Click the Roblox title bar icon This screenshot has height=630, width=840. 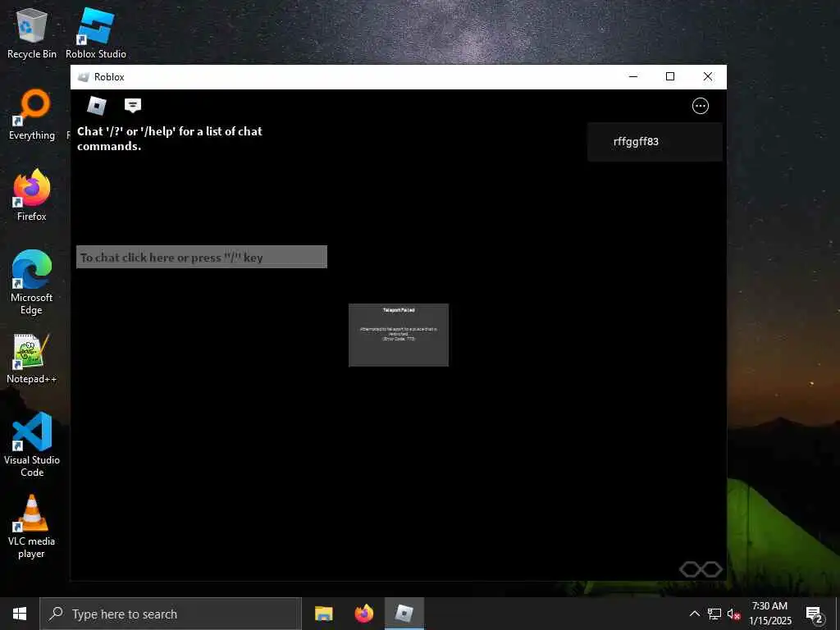tap(83, 77)
